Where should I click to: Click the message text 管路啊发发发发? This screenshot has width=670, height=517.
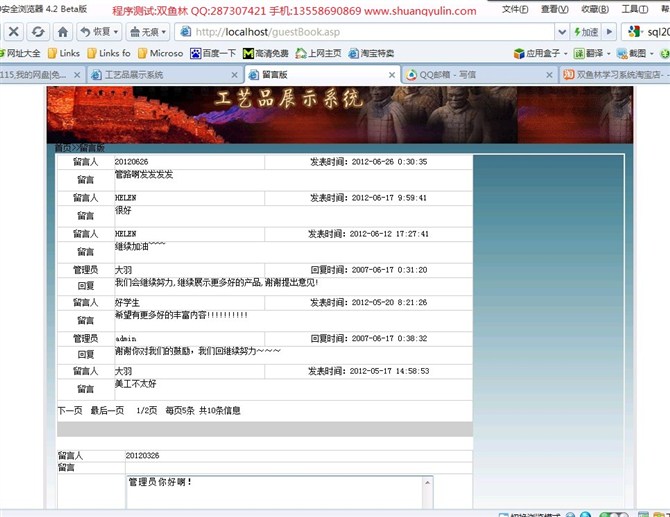[x=144, y=174]
